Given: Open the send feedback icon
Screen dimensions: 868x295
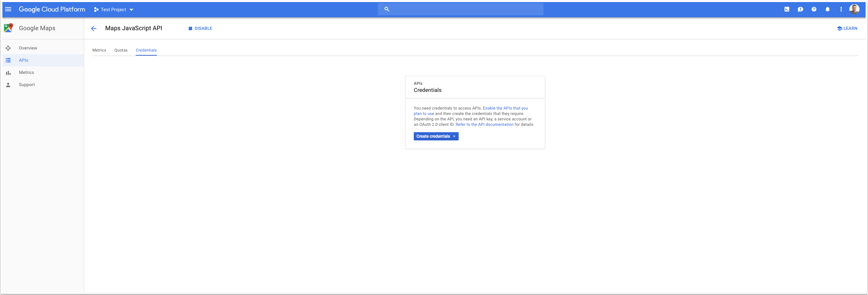Looking at the screenshot, I should (800, 9).
